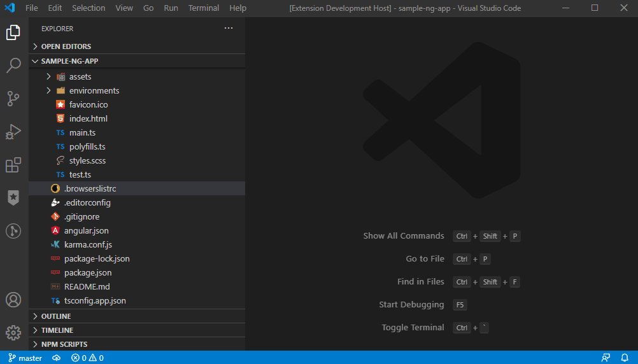Click the master branch status bar item
638x364 pixels.
25,358
